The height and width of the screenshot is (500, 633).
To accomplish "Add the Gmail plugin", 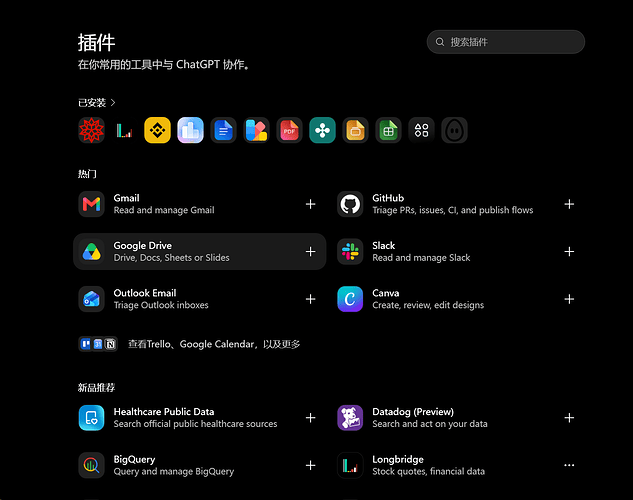I will (310, 204).
